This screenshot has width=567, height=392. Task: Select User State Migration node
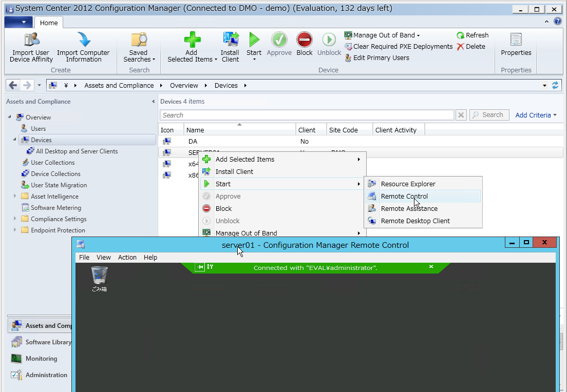point(59,185)
